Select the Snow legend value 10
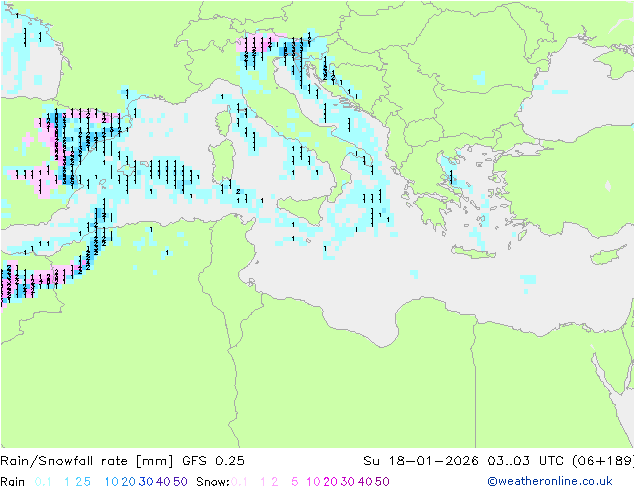634x490 pixels. (x=313, y=482)
